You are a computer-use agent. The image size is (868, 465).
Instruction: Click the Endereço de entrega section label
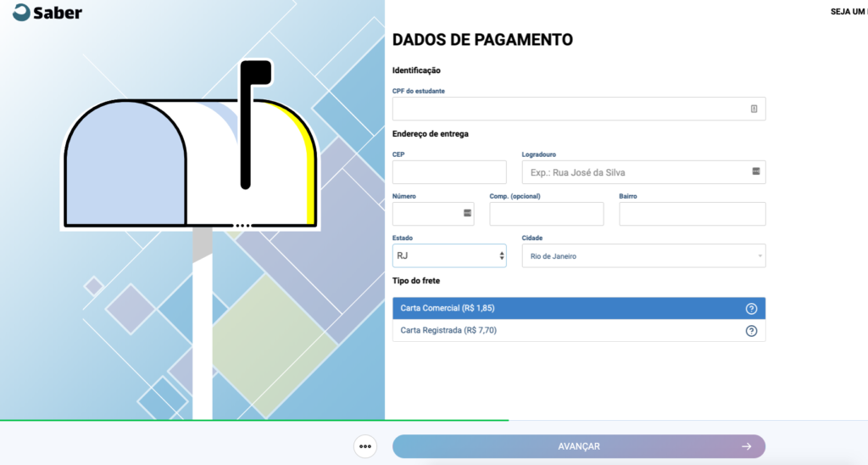click(x=430, y=134)
